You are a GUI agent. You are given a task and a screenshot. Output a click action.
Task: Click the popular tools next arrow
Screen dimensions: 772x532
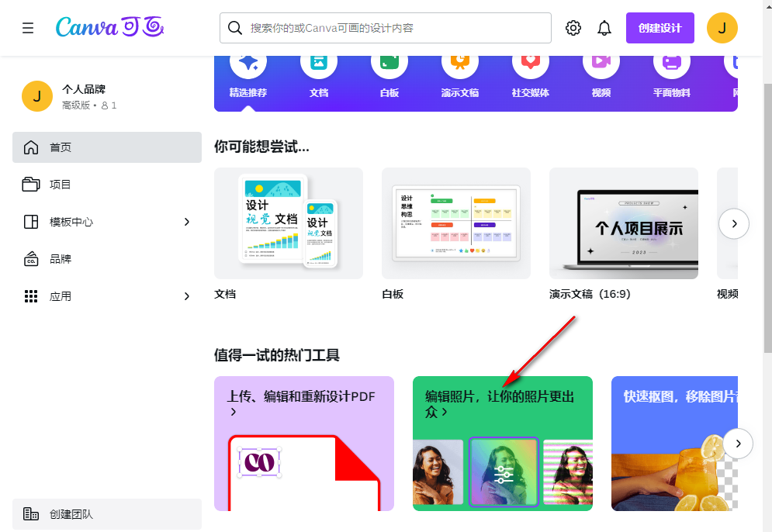pyautogui.click(x=738, y=444)
